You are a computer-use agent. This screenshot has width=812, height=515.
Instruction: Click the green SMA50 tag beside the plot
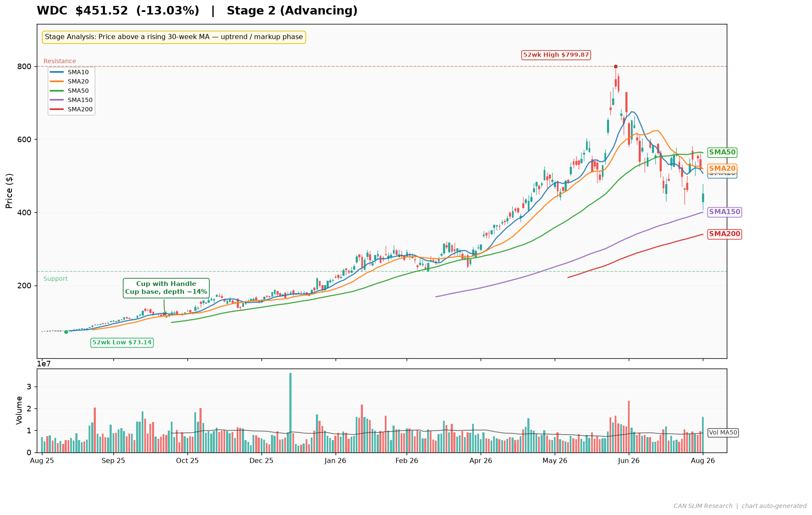tap(722, 152)
